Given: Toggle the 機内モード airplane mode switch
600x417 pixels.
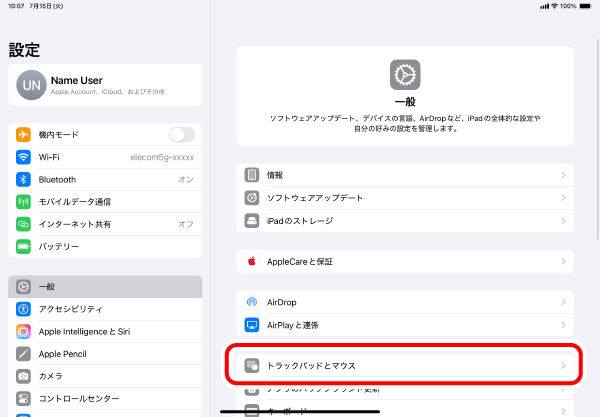Looking at the screenshot, I should (x=182, y=135).
